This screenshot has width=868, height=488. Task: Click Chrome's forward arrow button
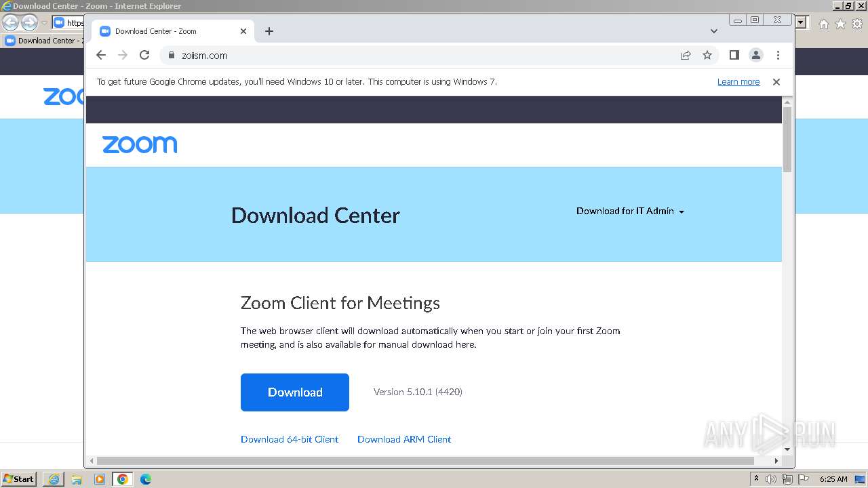[123, 56]
